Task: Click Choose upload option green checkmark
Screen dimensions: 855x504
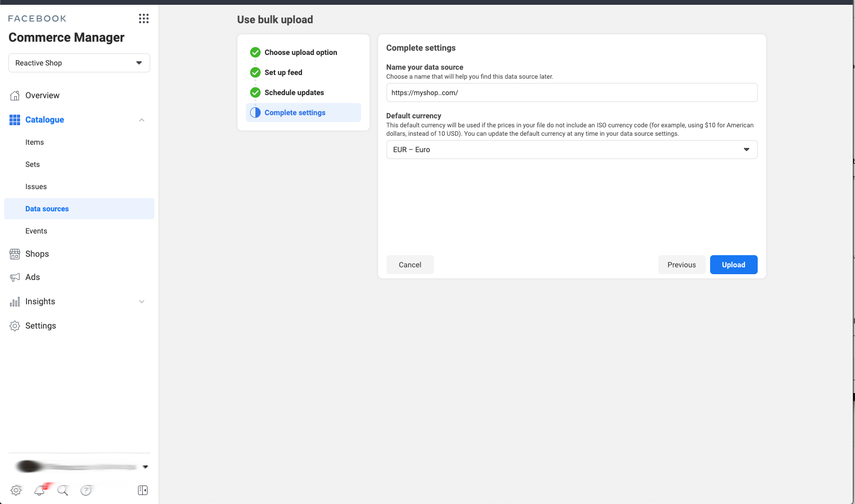Action: [255, 52]
